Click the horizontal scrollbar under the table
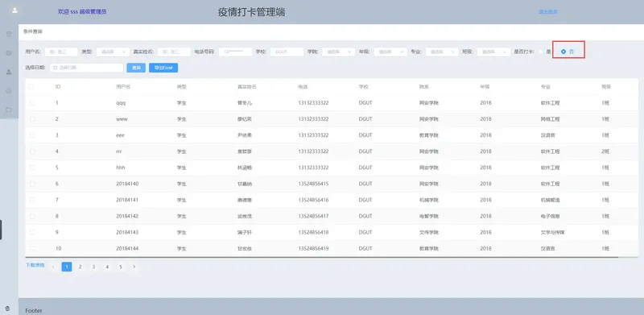 [321, 258]
